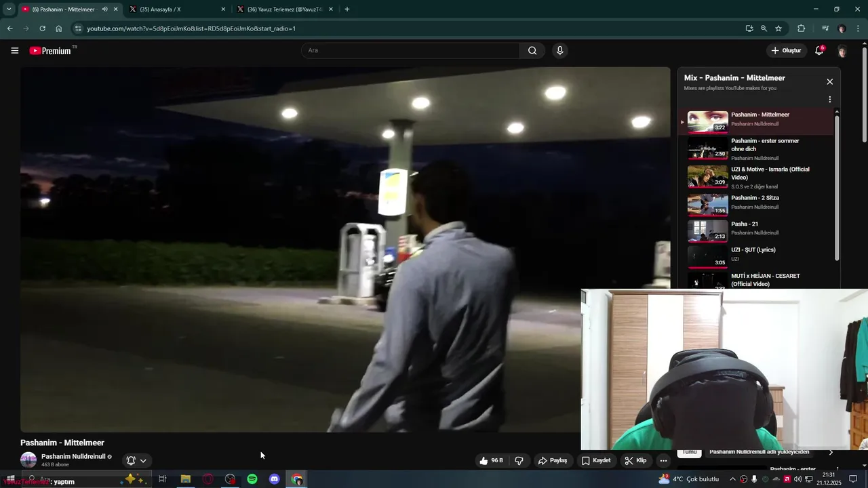This screenshot has height=488, width=868.
Task: Open media controls in Chrome toolbar
Action: (825, 28)
